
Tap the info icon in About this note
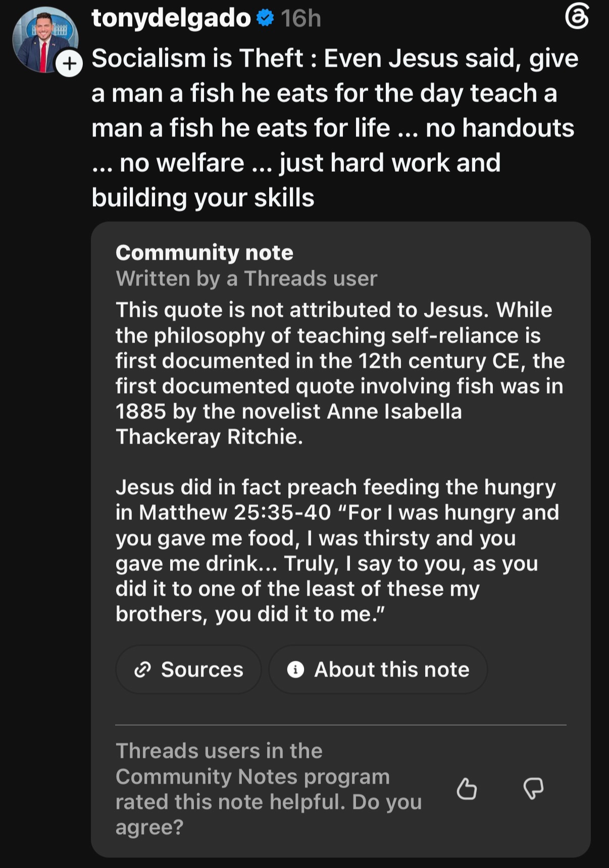tap(295, 669)
